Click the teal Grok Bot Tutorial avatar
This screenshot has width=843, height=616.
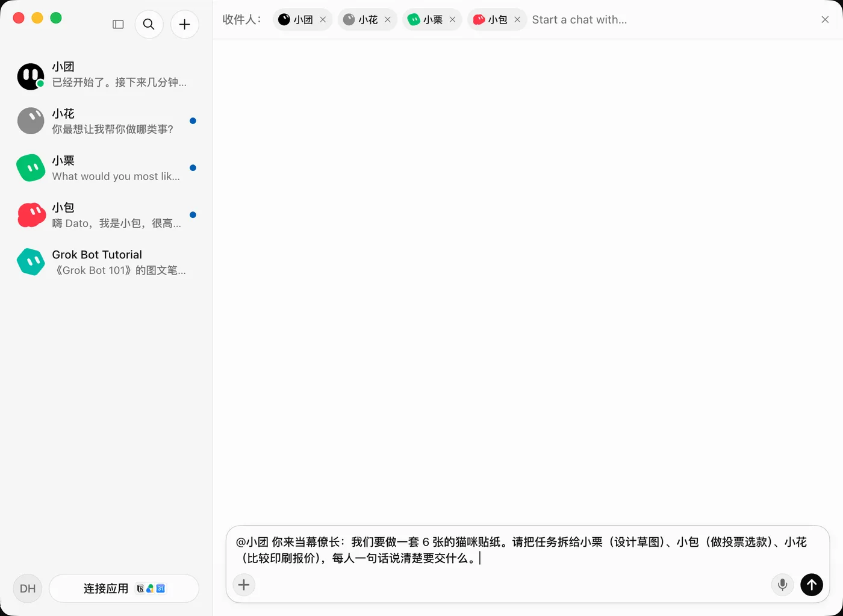click(x=31, y=262)
